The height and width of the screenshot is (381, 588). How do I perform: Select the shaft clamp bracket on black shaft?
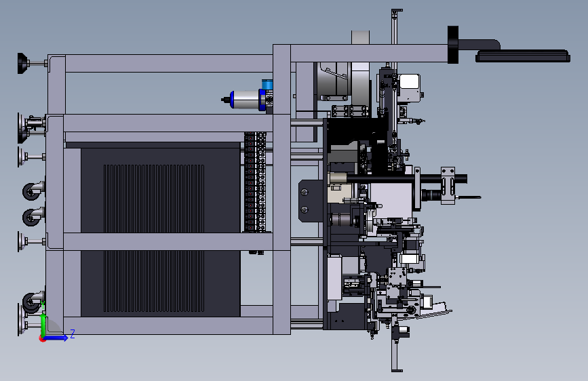click(x=448, y=186)
